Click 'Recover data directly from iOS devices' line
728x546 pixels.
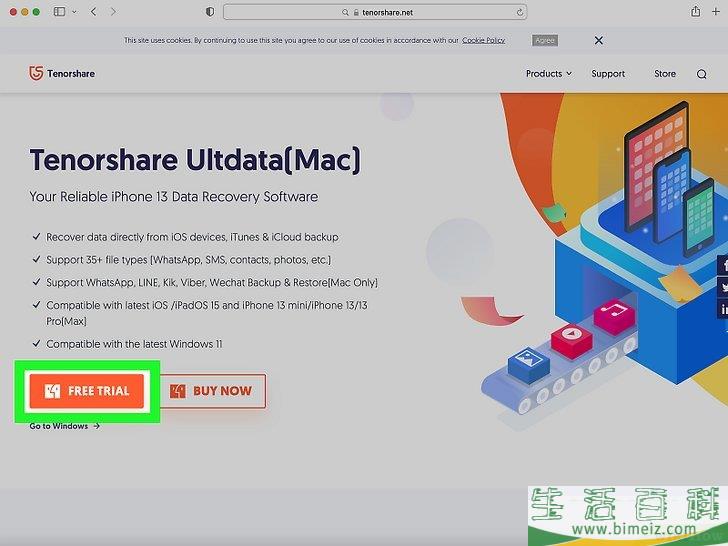click(192, 237)
